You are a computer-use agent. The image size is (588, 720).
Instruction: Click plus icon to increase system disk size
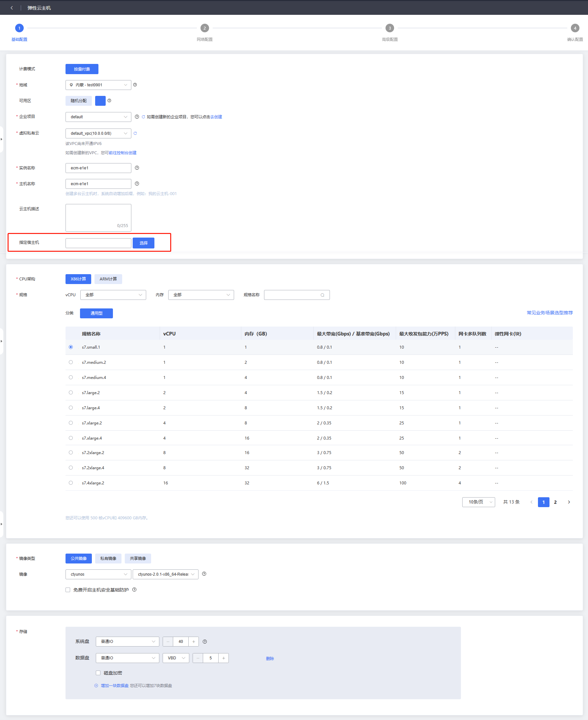pyautogui.click(x=193, y=641)
